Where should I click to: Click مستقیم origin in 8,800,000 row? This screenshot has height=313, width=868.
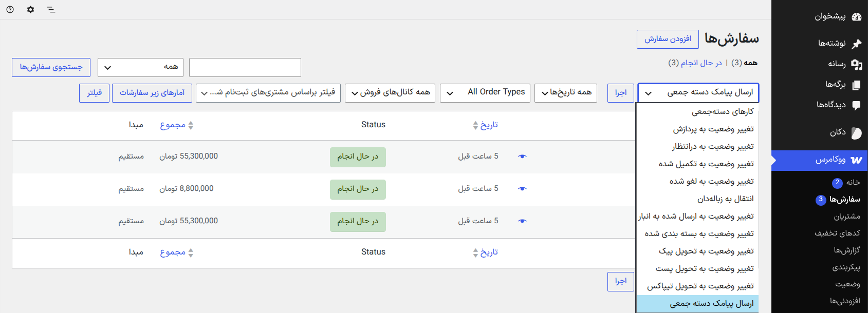[x=131, y=189]
